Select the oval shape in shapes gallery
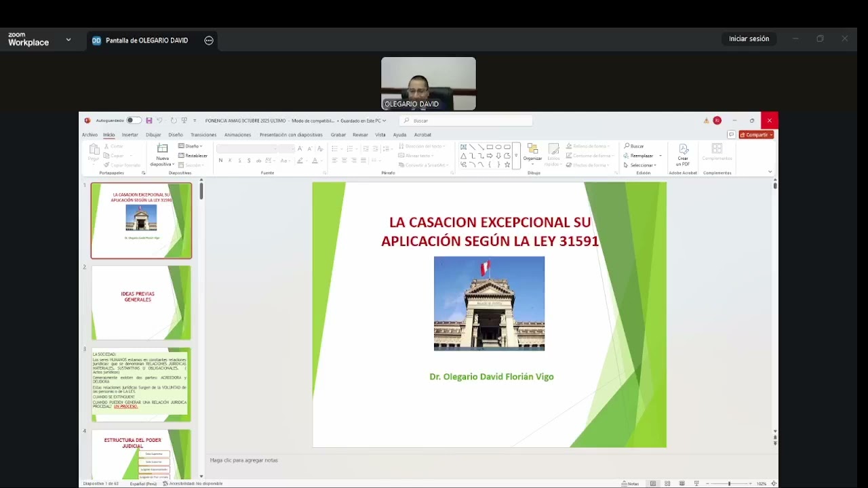This screenshot has height=488, width=868. [498, 147]
